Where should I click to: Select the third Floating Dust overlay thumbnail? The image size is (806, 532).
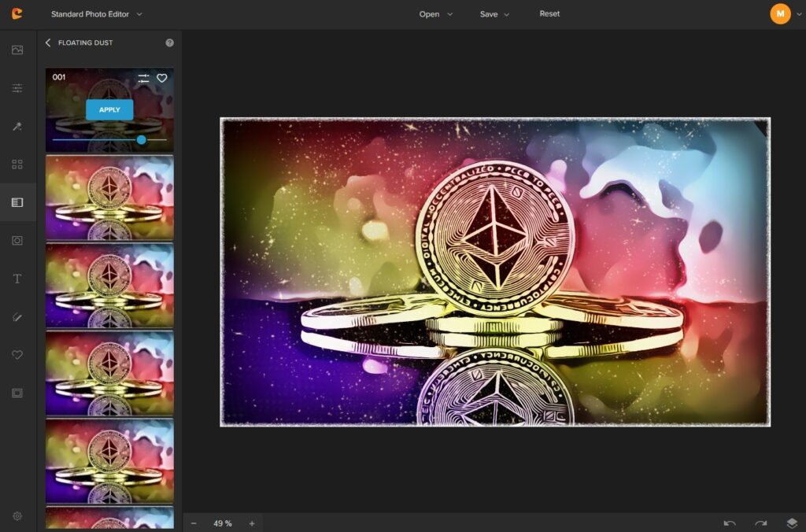tap(109, 286)
